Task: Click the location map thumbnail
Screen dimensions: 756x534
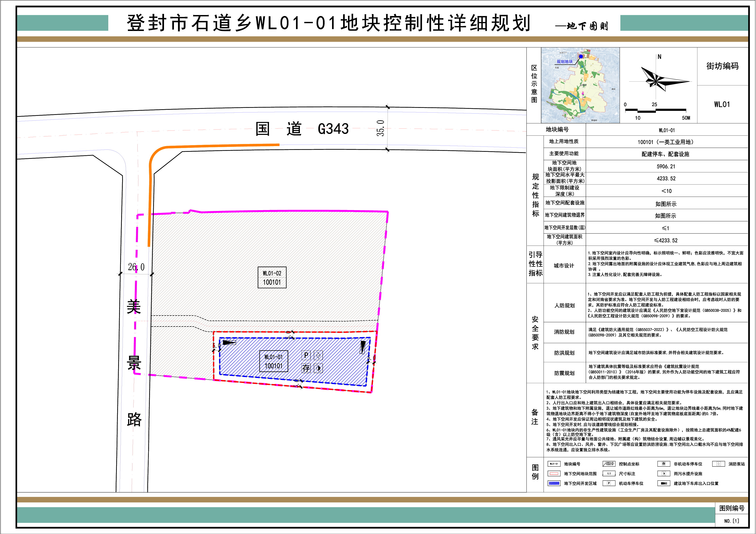Action: 580,85
